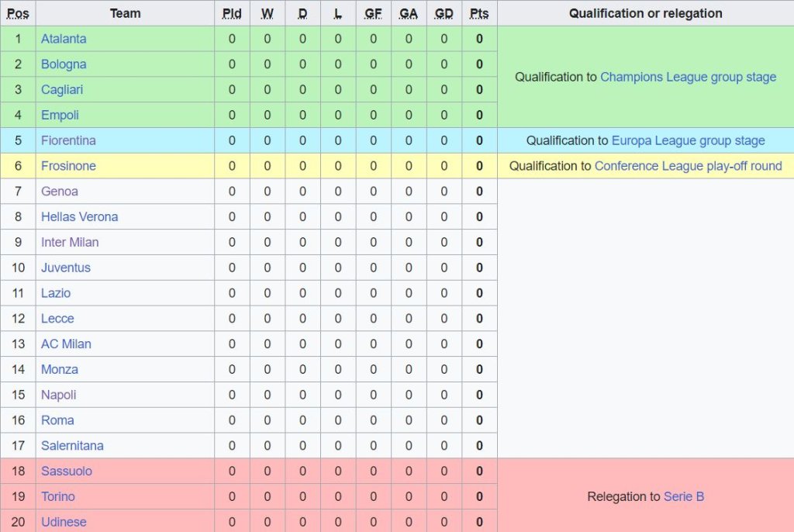Open the Udinese team link

tap(64, 522)
